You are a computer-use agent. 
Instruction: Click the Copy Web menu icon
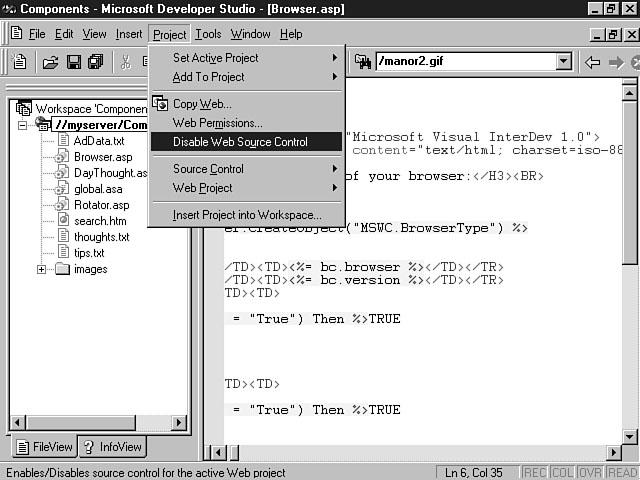click(x=160, y=103)
